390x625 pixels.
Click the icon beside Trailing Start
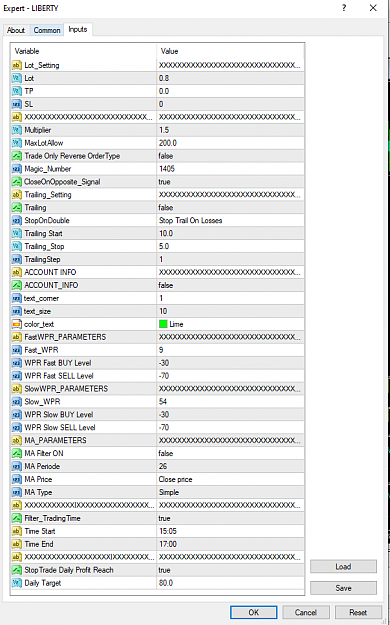tap(17, 234)
